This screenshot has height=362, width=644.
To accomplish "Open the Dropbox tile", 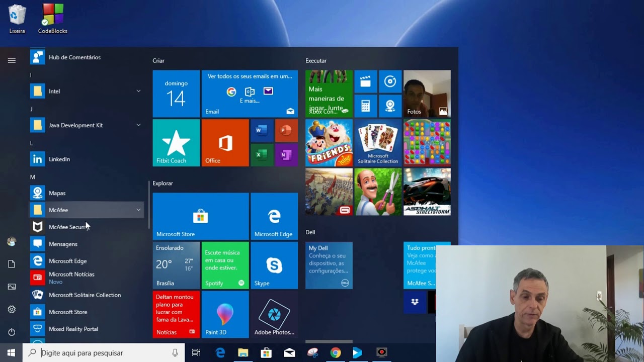I will [x=415, y=302].
